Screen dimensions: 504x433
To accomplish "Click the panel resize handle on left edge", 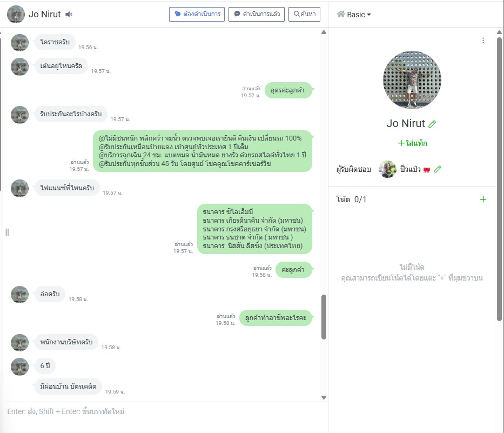I will 7,232.
